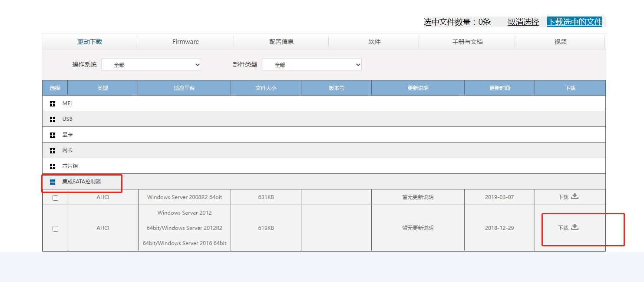This screenshot has width=644, height=282.
Task: Expand the MEI driver category
Action: click(53, 104)
